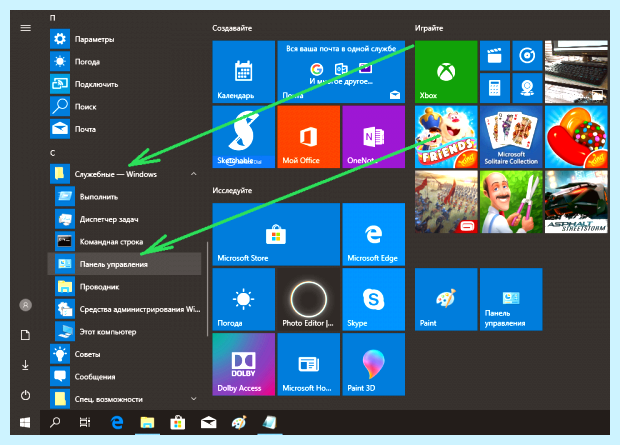Launch the Gardenscapes gardener tile
This screenshot has width=620, height=445.
[x=511, y=202]
